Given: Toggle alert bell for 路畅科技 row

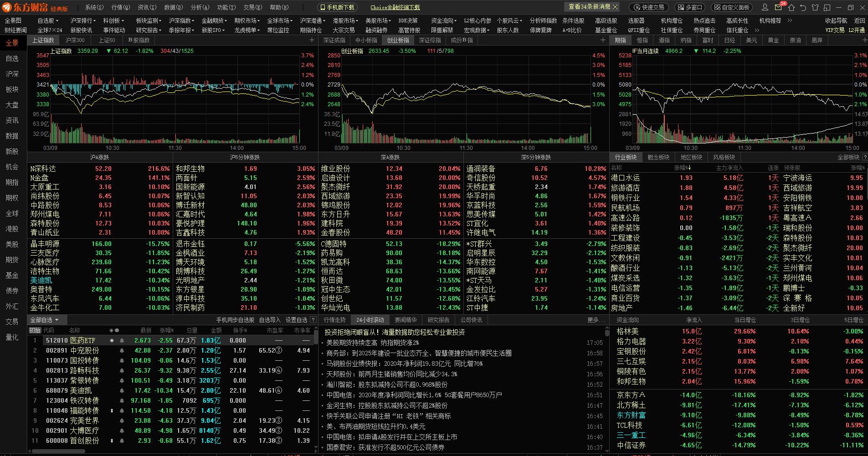Looking at the screenshot, I should [x=122, y=370].
